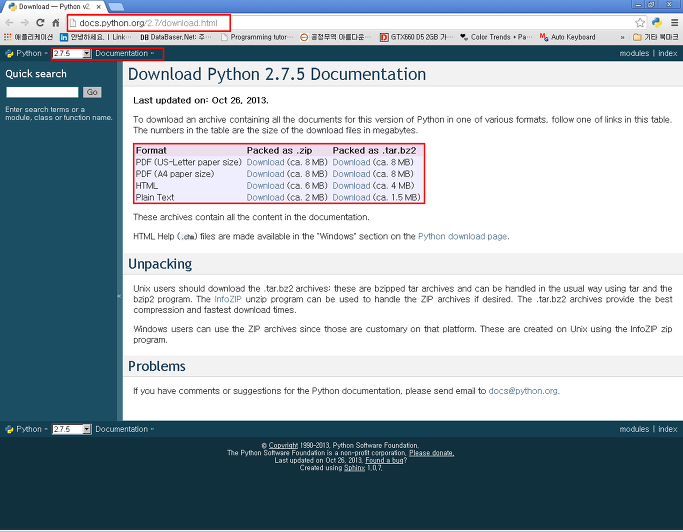Open the Chrome hamburger menu
Viewport: 683px width, 532px height.
[674, 23]
